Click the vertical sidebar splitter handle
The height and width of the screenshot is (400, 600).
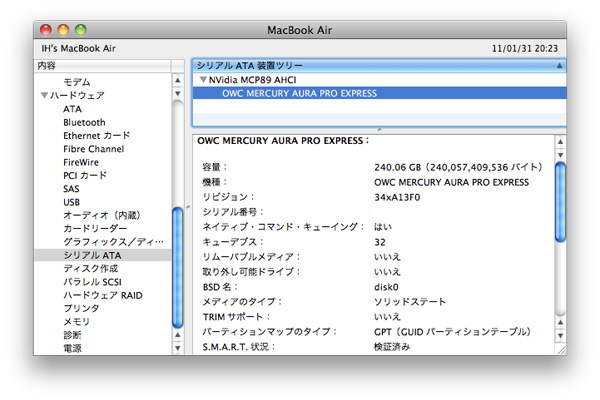[x=188, y=207]
